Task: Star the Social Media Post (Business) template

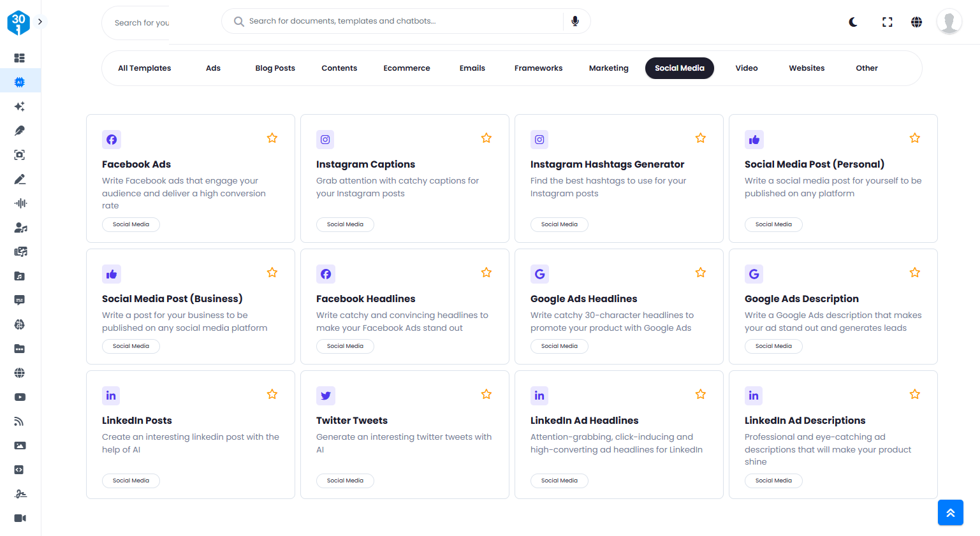Action: [272, 273]
